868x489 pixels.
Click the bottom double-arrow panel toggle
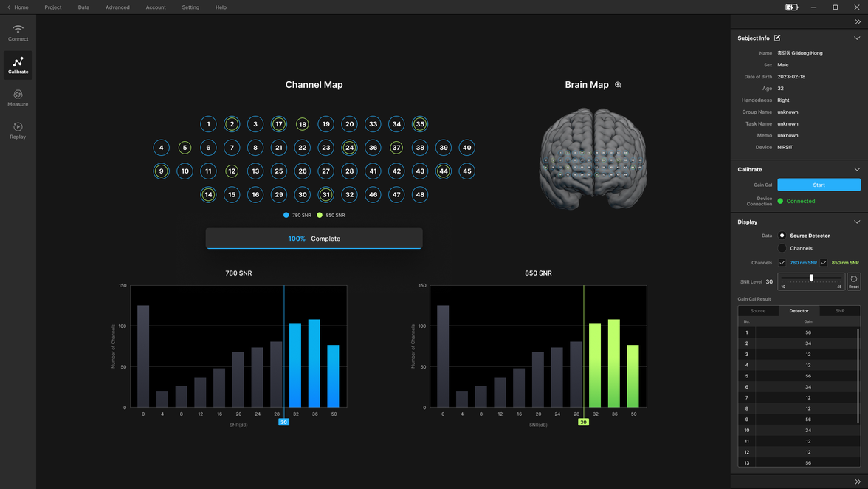coord(858,482)
